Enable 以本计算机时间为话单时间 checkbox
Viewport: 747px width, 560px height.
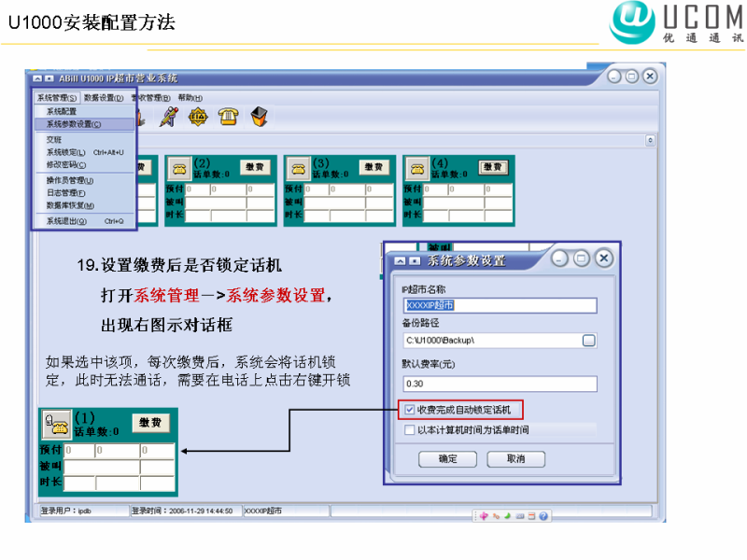(409, 430)
